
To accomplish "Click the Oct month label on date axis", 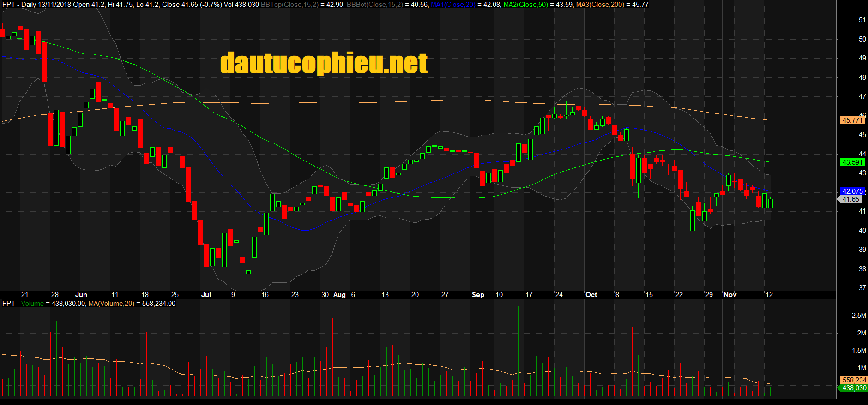I will (x=591, y=295).
